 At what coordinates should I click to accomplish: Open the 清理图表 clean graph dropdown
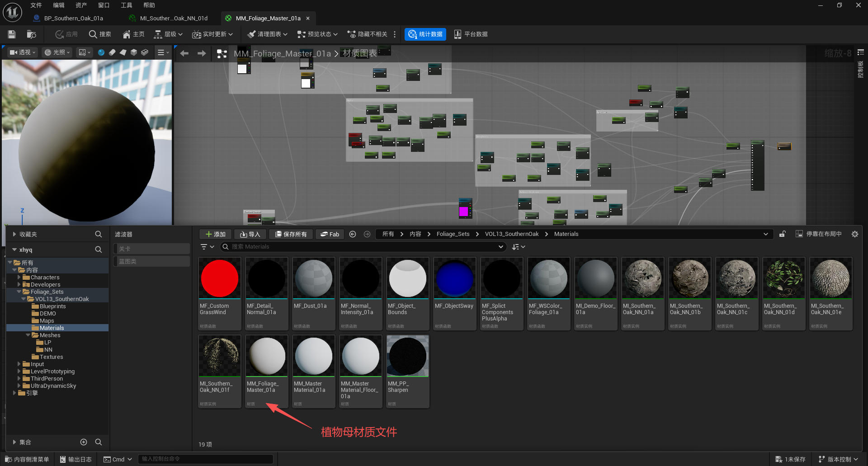[268, 34]
